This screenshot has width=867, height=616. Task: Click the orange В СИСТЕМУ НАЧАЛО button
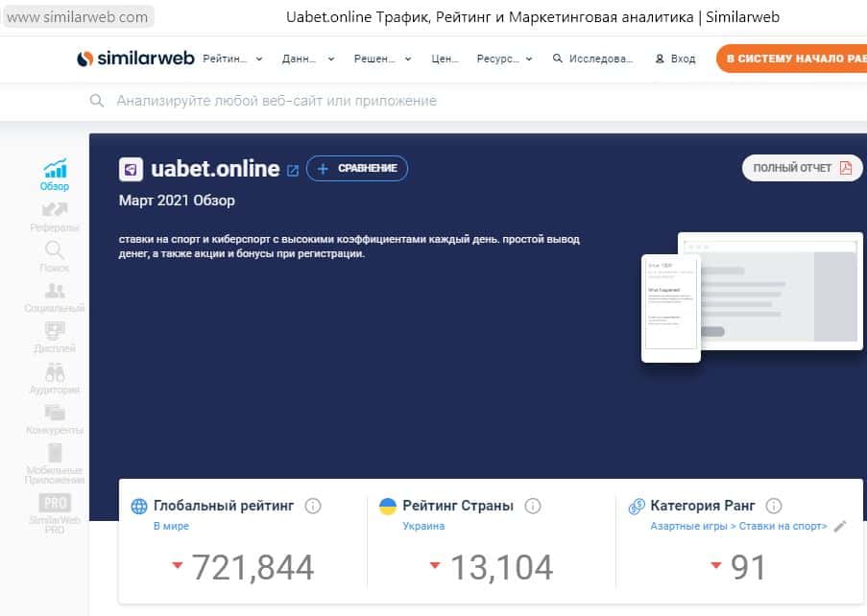point(791,59)
